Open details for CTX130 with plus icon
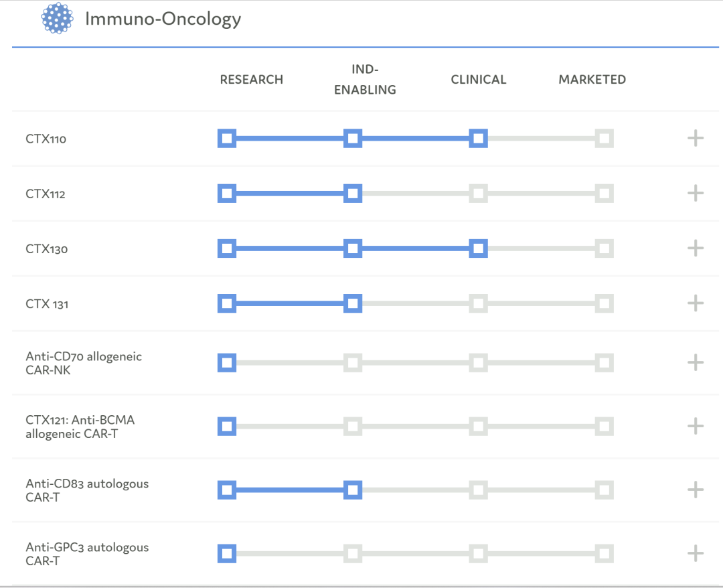Viewport: 723px width, 588px height. click(x=696, y=248)
